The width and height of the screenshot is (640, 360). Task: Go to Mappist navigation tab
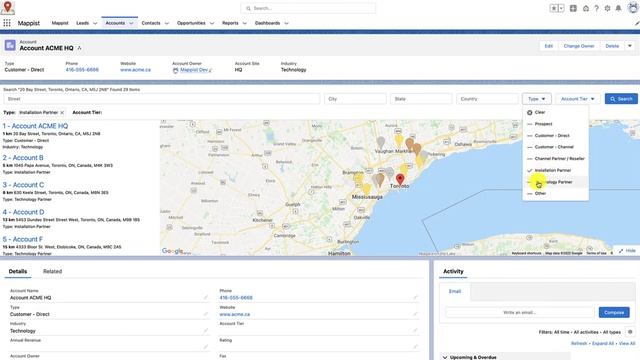[60, 23]
